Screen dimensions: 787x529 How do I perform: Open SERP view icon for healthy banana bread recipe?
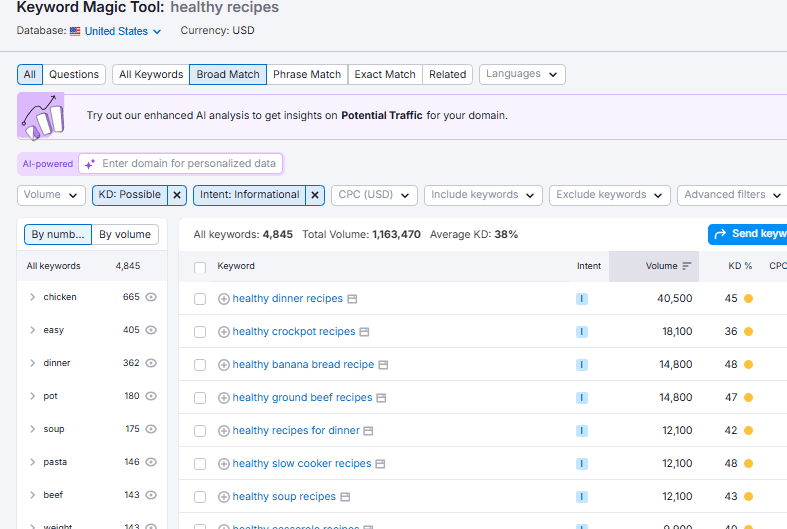pos(383,365)
